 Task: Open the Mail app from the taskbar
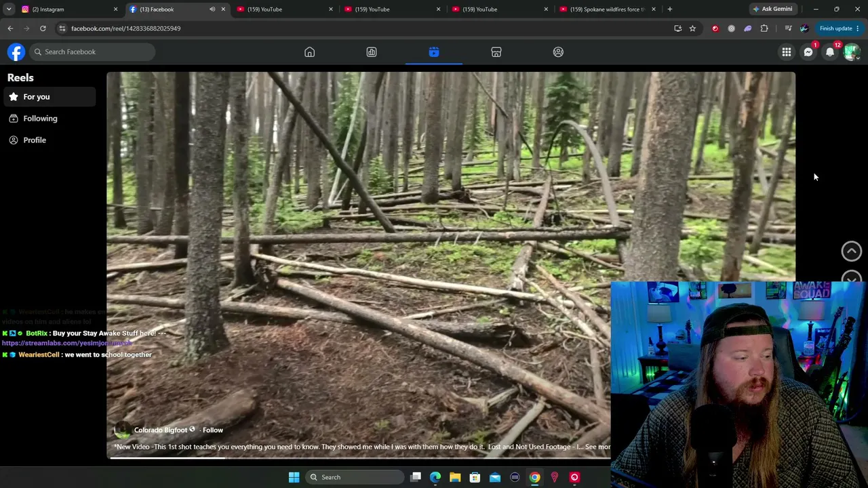(x=495, y=477)
